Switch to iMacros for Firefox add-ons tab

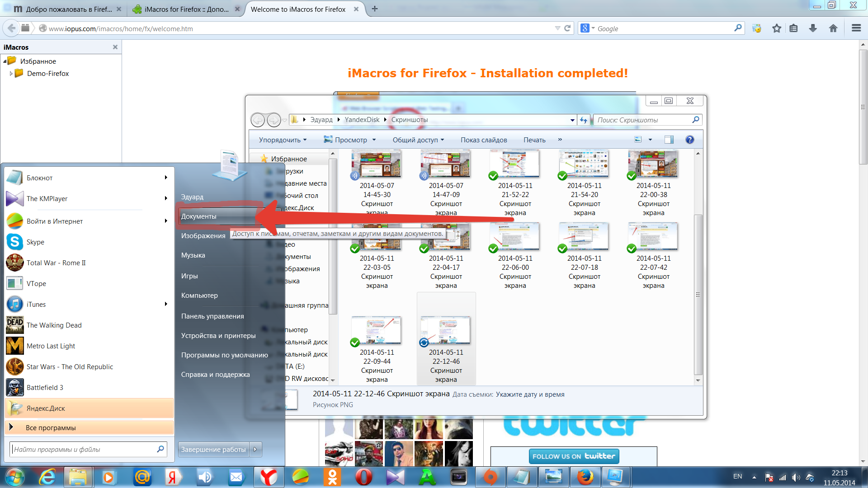[x=185, y=9]
